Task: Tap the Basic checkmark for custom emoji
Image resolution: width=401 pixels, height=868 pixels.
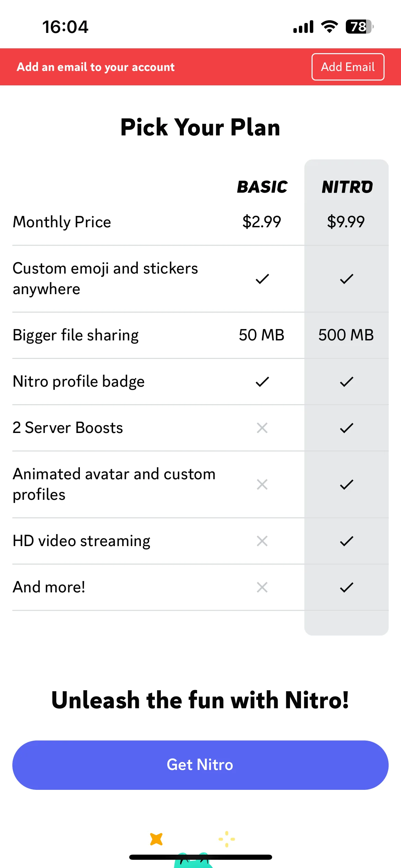Action: (262, 279)
